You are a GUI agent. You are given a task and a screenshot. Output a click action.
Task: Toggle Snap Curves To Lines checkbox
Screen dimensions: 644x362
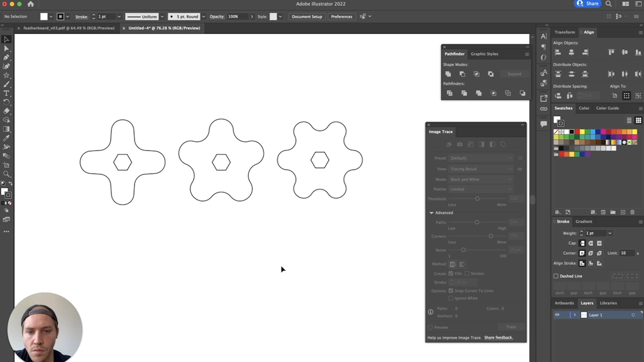click(451, 291)
